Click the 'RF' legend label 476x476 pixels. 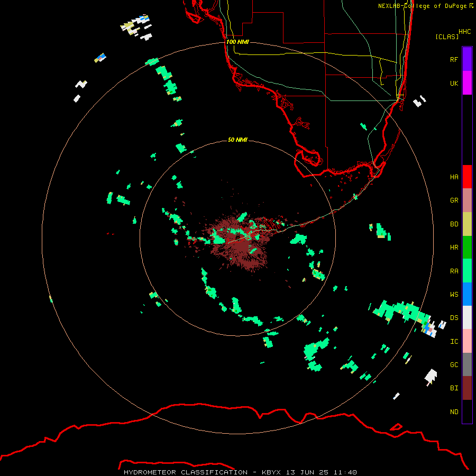click(454, 59)
